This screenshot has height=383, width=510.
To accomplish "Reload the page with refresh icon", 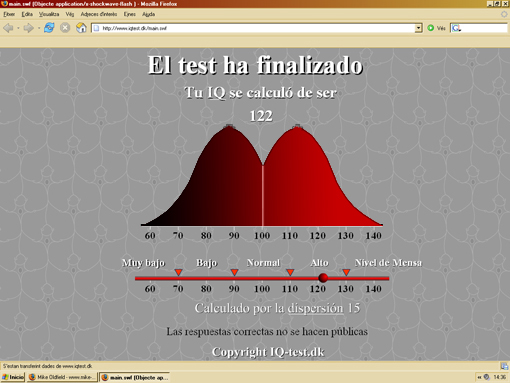I will pos(49,28).
